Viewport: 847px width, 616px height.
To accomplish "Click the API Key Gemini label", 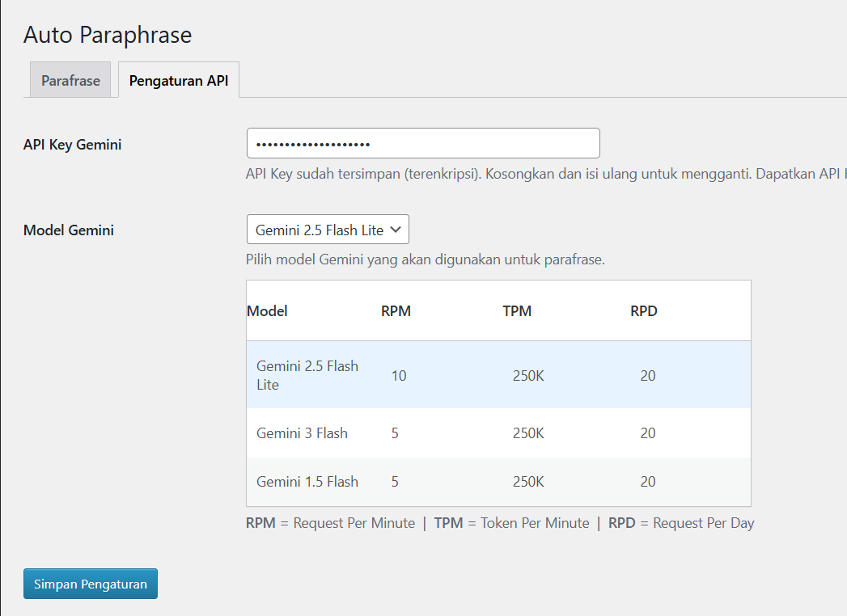I will (x=73, y=145).
